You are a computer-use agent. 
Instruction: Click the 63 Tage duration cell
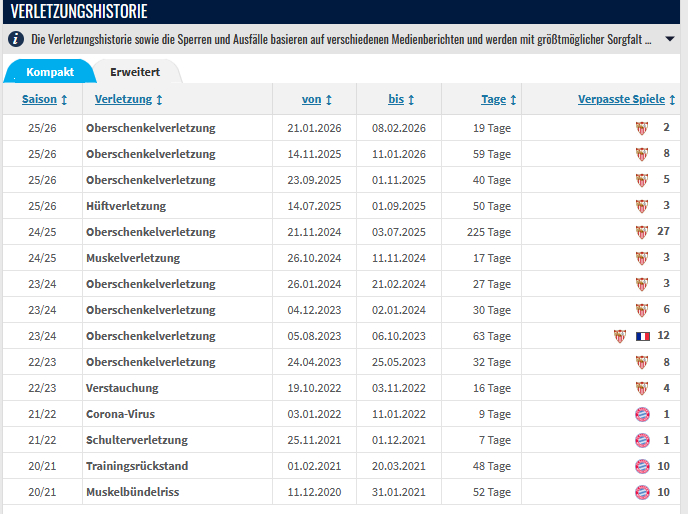[492, 336]
